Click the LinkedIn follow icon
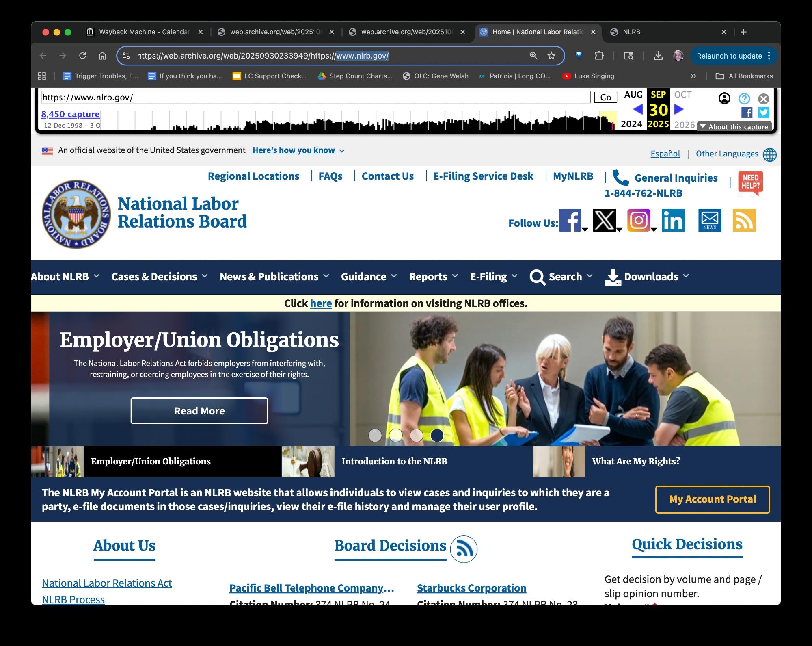This screenshot has height=646, width=812. tap(673, 220)
